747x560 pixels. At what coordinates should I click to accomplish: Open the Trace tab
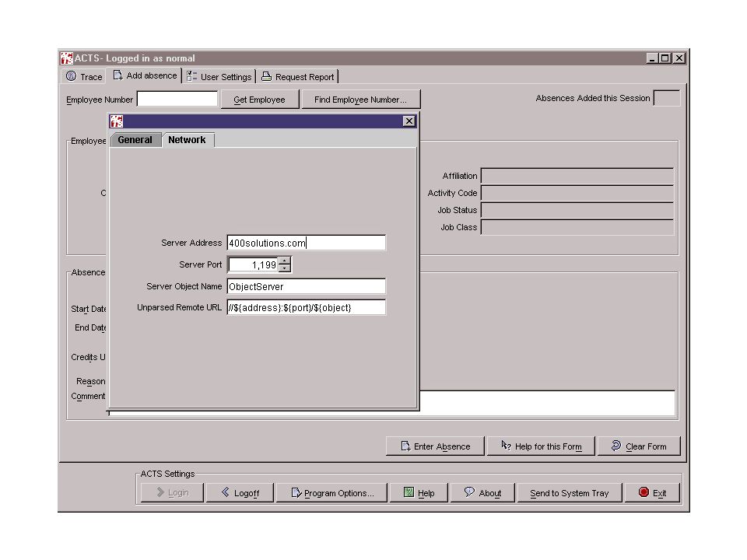84,77
